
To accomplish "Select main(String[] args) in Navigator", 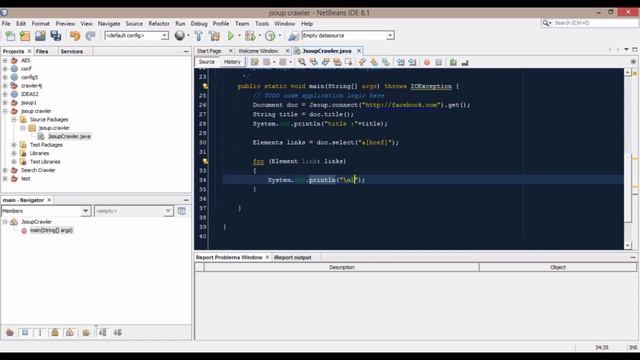I will click(51, 230).
